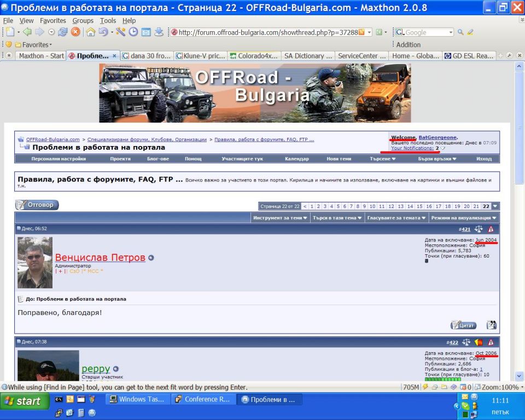Image resolution: width=525 pixels, height=420 pixels.
Task: Expand the Търсене menu in forum navbar
Action: (x=383, y=159)
